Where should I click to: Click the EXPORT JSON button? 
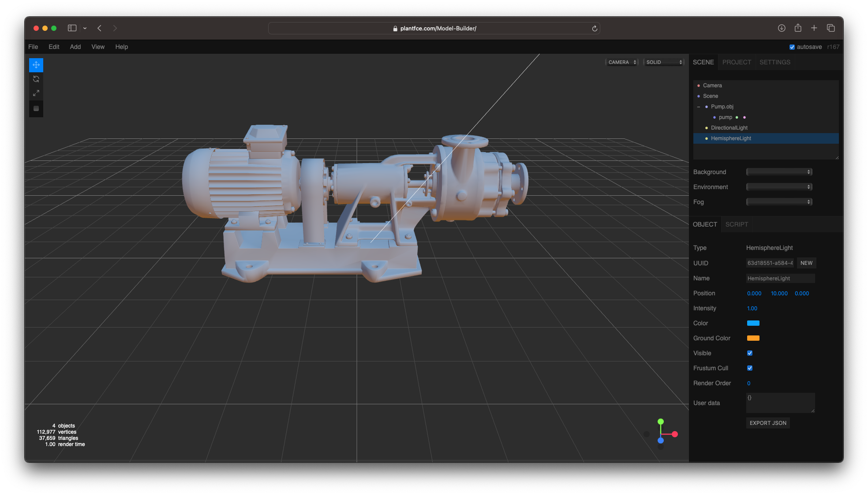pos(767,423)
